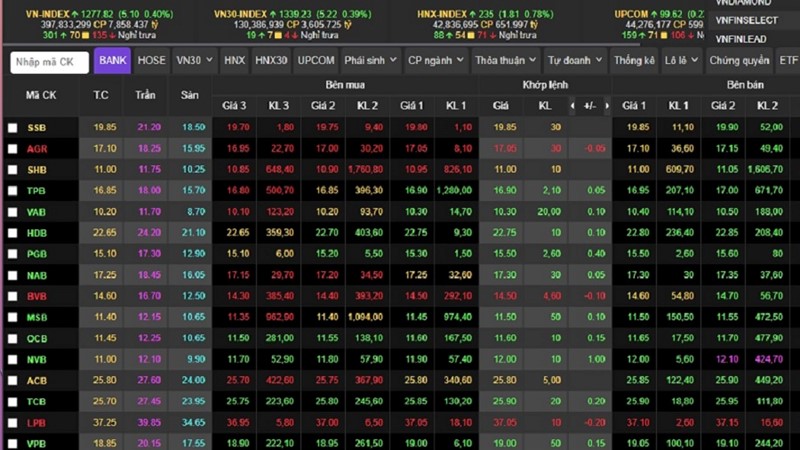Tick the checkbox for TPB row

click(13, 191)
